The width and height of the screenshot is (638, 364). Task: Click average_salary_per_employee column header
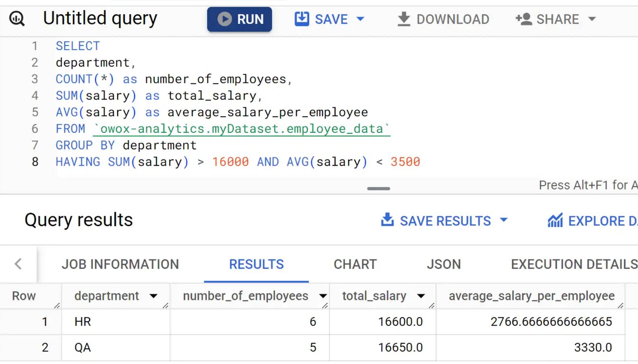click(x=531, y=296)
